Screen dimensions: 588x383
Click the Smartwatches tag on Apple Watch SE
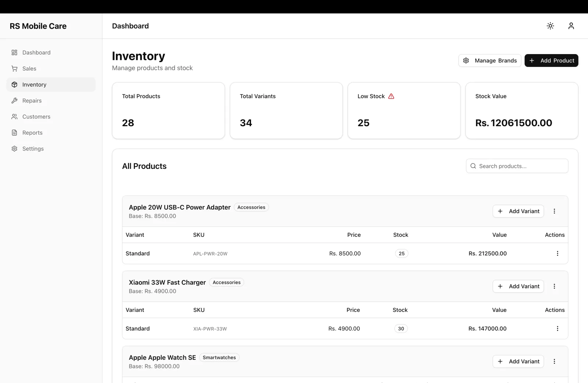coord(219,357)
